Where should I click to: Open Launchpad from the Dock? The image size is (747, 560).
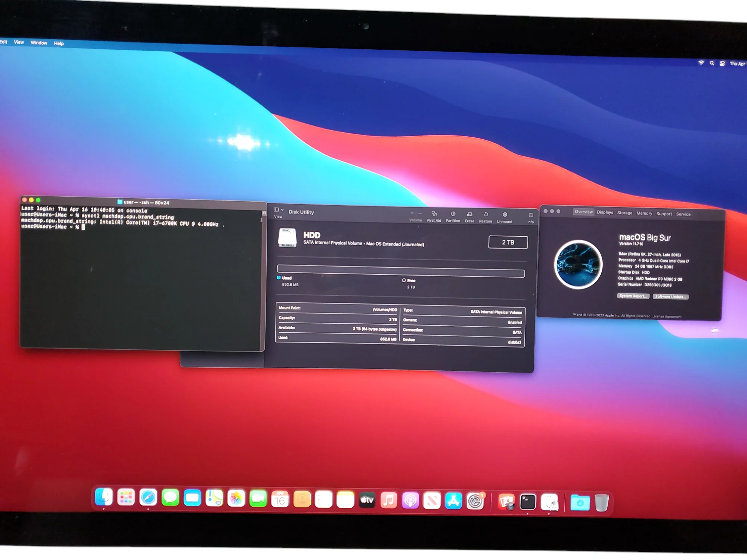point(126,498)
